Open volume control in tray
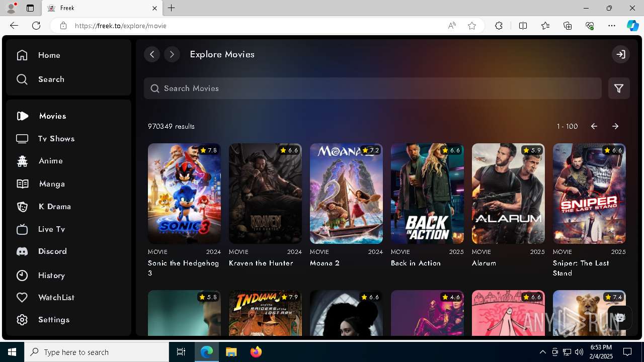The width and height of the screenshot is (644, 362). pos(579,352)
